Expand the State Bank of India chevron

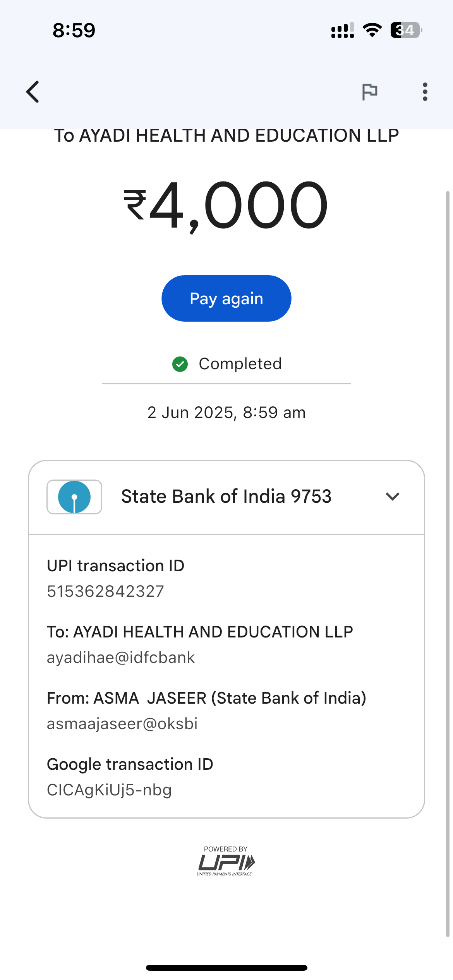(392, 497)
